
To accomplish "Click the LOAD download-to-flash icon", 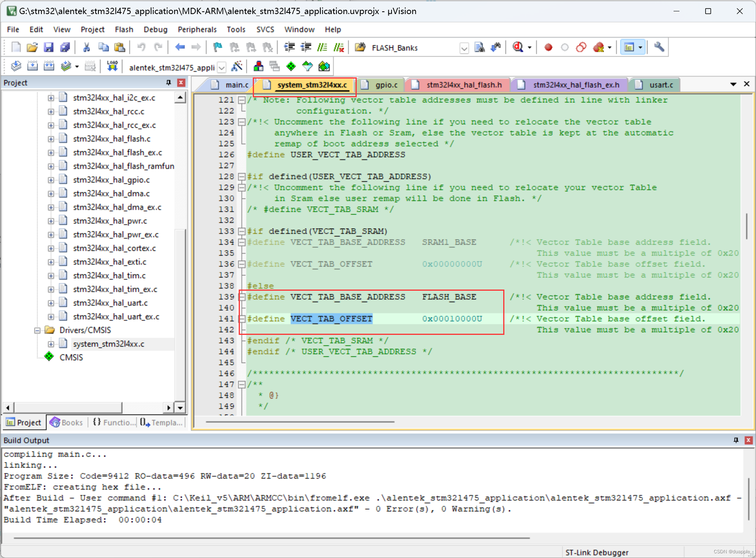I will [112, 66].
